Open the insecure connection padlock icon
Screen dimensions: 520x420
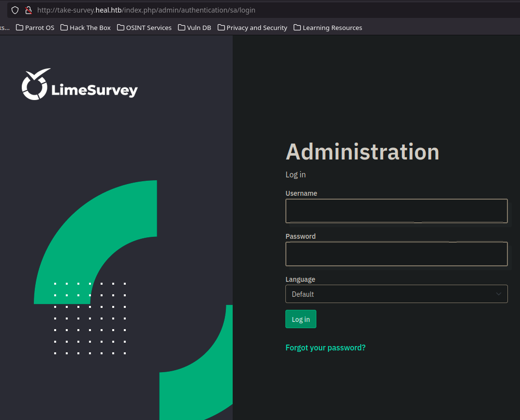click(29, 10)
